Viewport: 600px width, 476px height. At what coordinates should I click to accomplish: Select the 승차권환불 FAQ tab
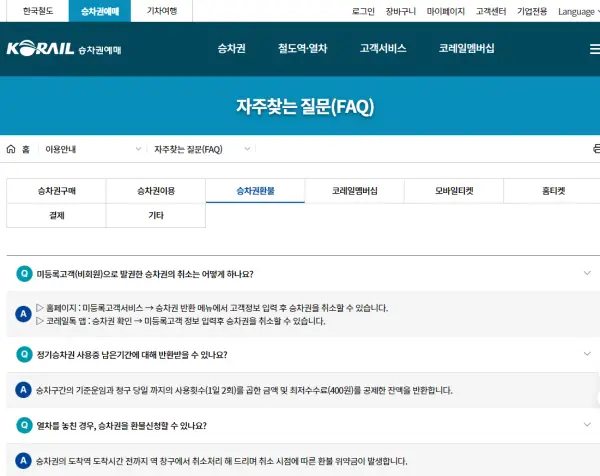click(x=255, y=191)
